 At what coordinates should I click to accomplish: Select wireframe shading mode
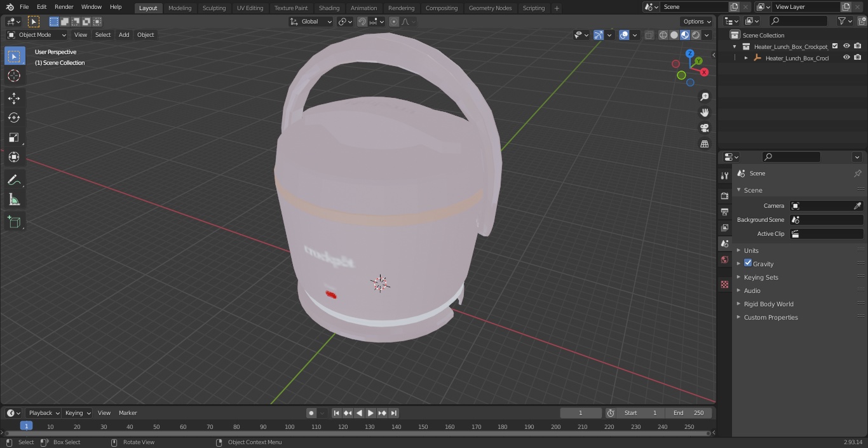(x=663, y=35)
